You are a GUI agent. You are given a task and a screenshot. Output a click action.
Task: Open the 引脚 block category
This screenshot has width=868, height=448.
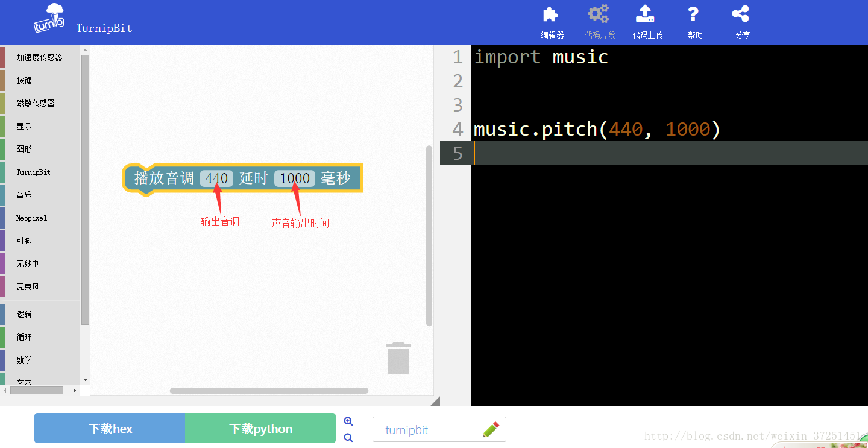point(40,241)
